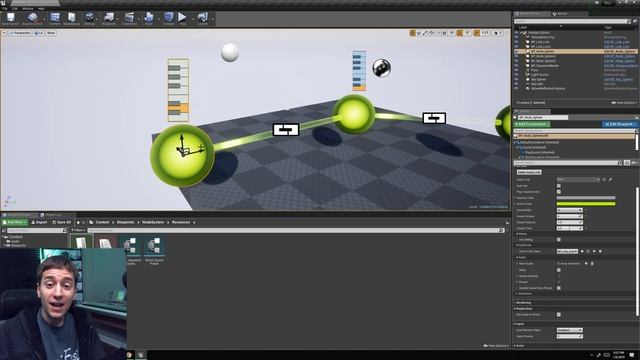The image size is (640, 360).
Task: Toggle visibility eye of Light Source actor
Action: click(516, 74)
